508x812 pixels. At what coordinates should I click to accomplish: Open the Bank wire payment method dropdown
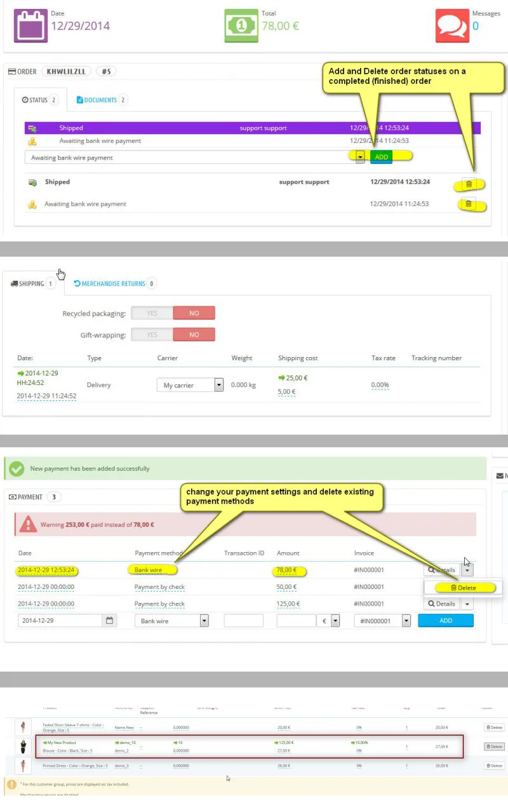pos(171,621)
